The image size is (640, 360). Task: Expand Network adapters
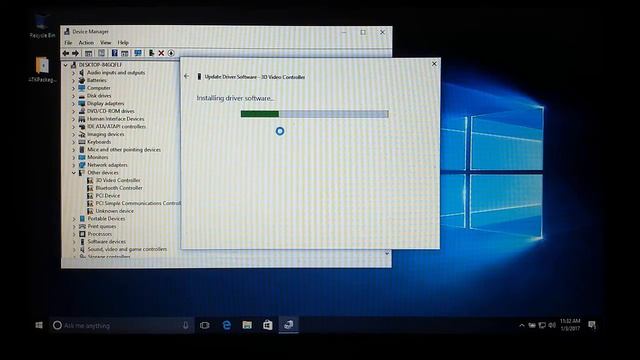point(74,165)
